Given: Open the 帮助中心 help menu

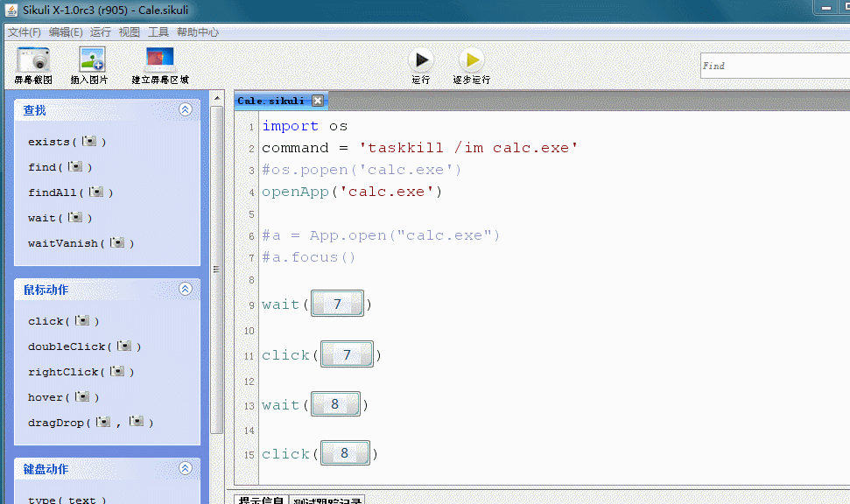Looking at the screenshot, I should click(x=198, y=32).
